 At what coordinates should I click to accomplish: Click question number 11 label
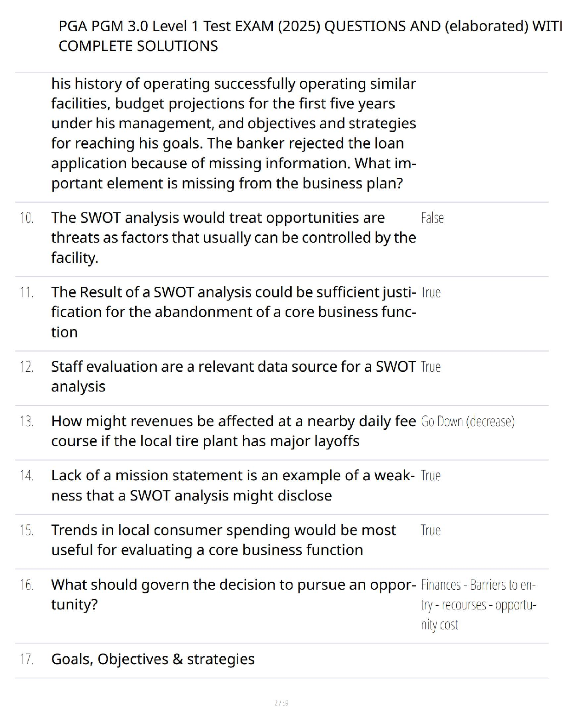point(27,292)
